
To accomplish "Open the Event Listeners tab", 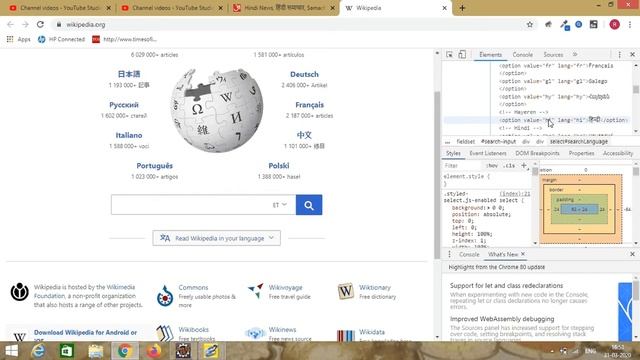I will point(488,153).
